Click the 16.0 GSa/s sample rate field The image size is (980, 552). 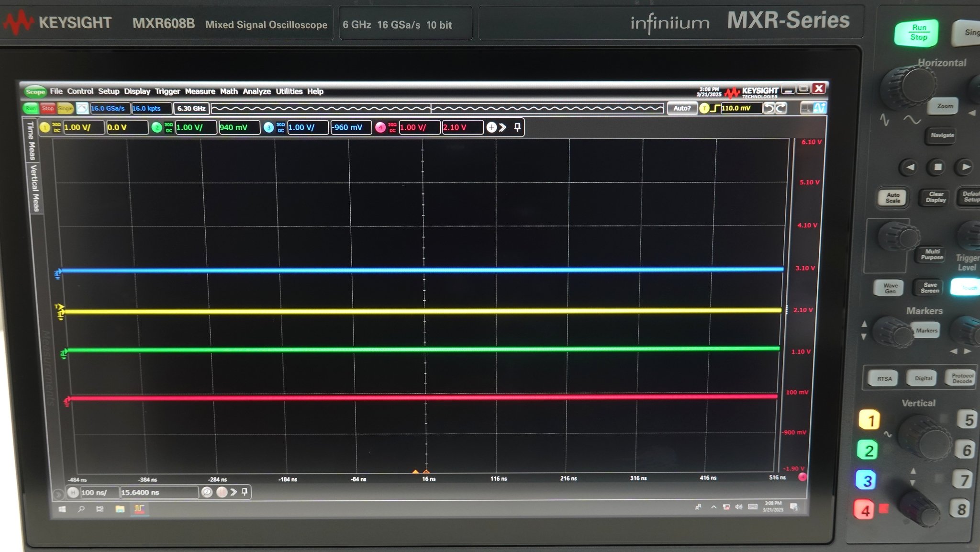coord(110,108)
